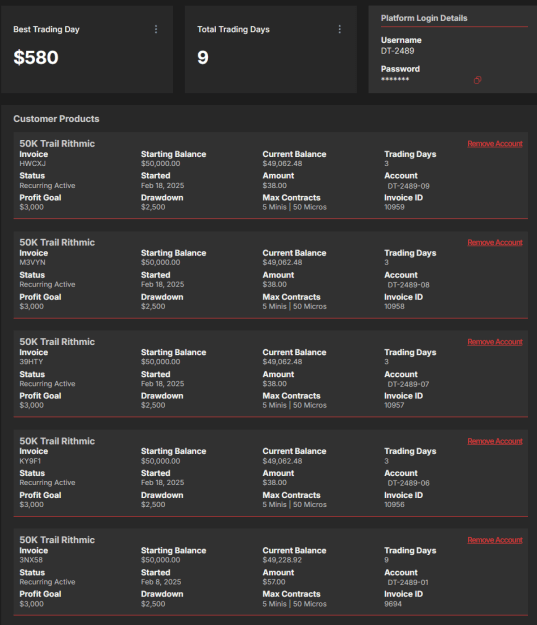Image resolution: width=537 pixels, height=625 pixels.
Task: Click the $580 best trading day value
Action: (36, 57)
